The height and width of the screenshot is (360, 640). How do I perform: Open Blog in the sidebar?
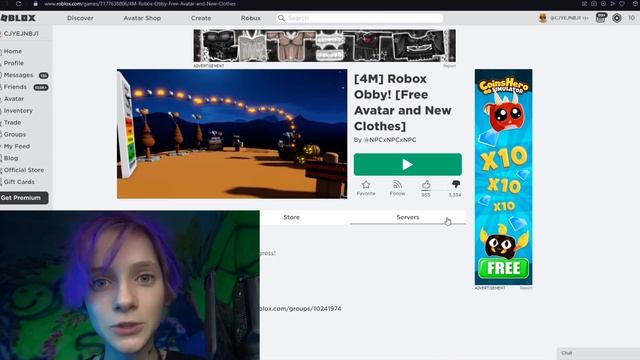click(x=11, y=158)
